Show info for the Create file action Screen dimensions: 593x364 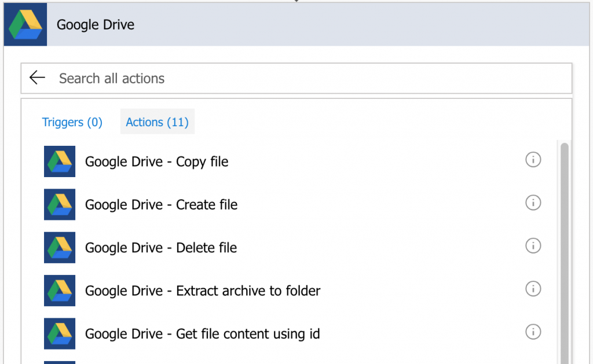pyautogui.click(x=533, y=203)
